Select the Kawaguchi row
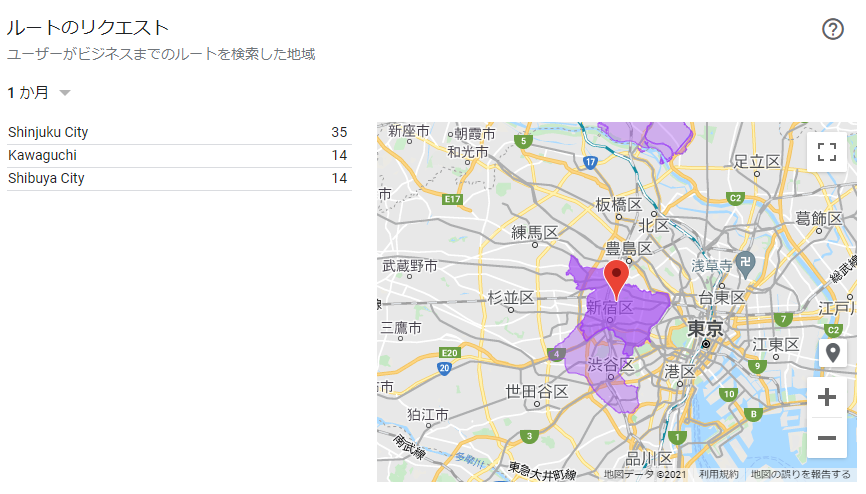The width and height of the screenshot is (866, 494). (x=179, y=156)
